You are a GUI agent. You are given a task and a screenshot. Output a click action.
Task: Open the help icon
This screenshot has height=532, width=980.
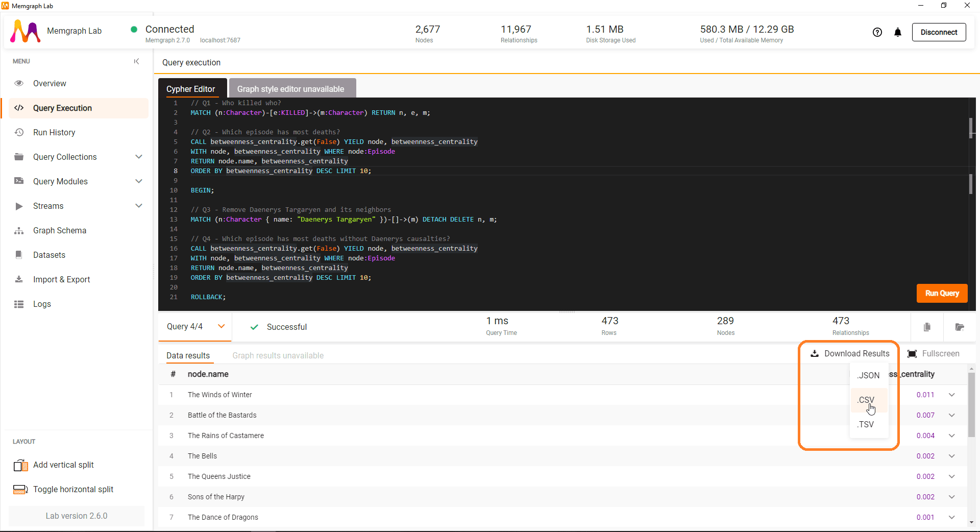877,32
